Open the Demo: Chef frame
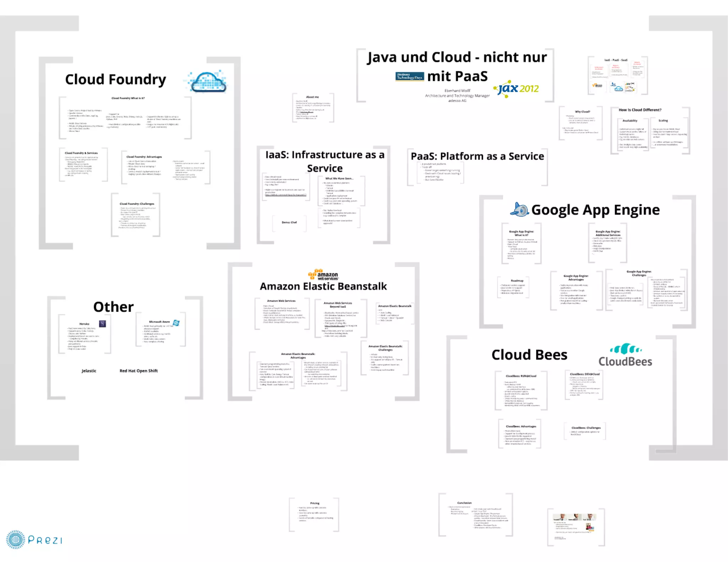 289,222
